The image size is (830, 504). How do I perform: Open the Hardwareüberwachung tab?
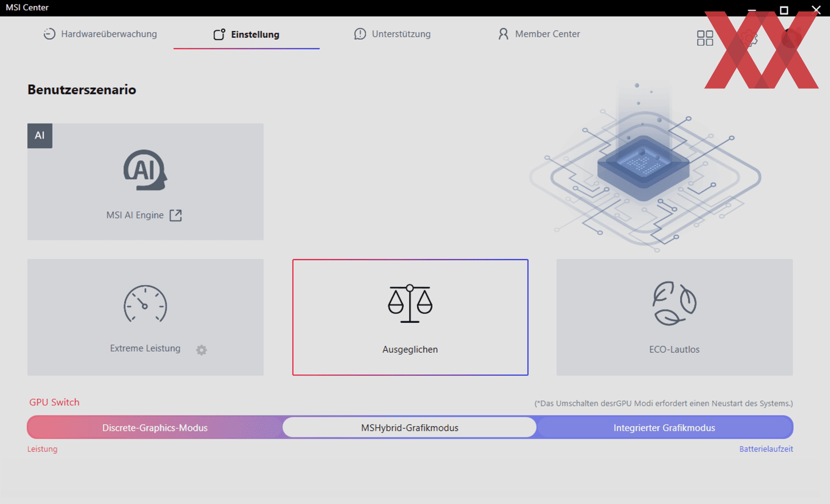pos(100,34)
